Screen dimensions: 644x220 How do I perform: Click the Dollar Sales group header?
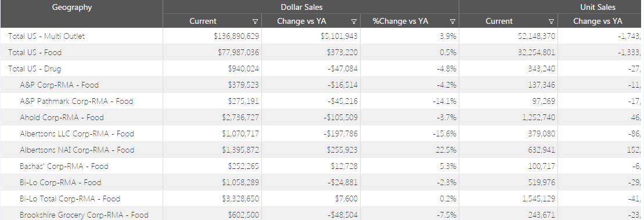coord(301,8)
